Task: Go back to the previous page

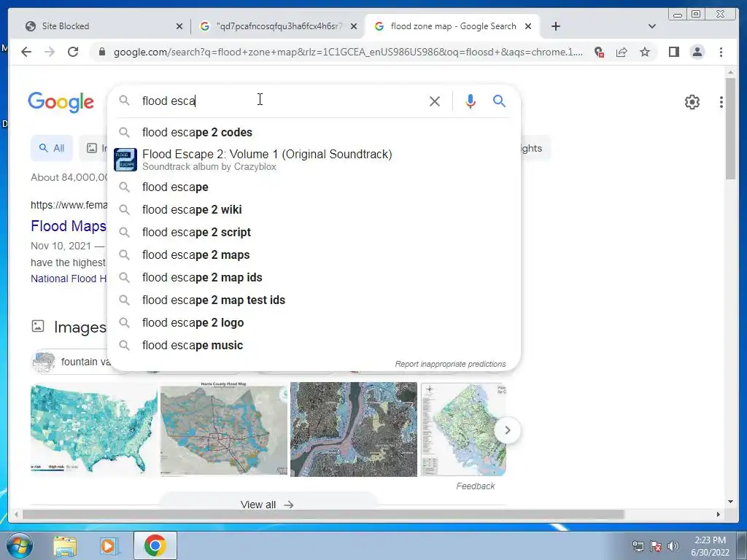Action: click(x=26, y=52)
